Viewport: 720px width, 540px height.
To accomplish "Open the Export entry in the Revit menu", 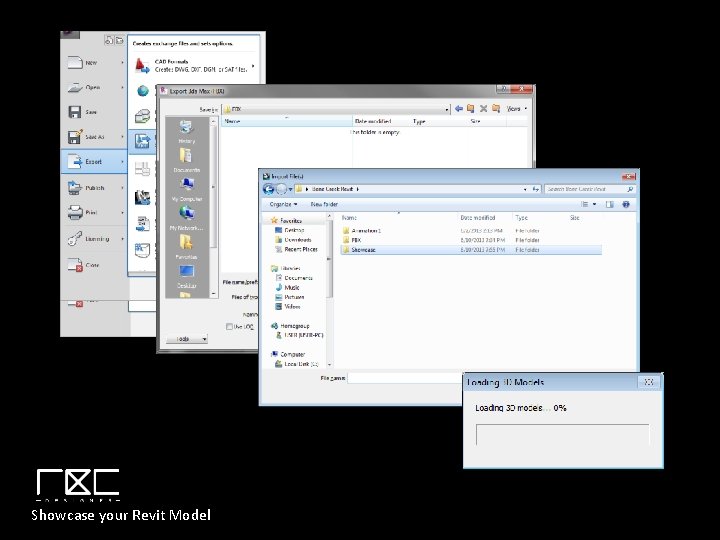I will (94, 162).
